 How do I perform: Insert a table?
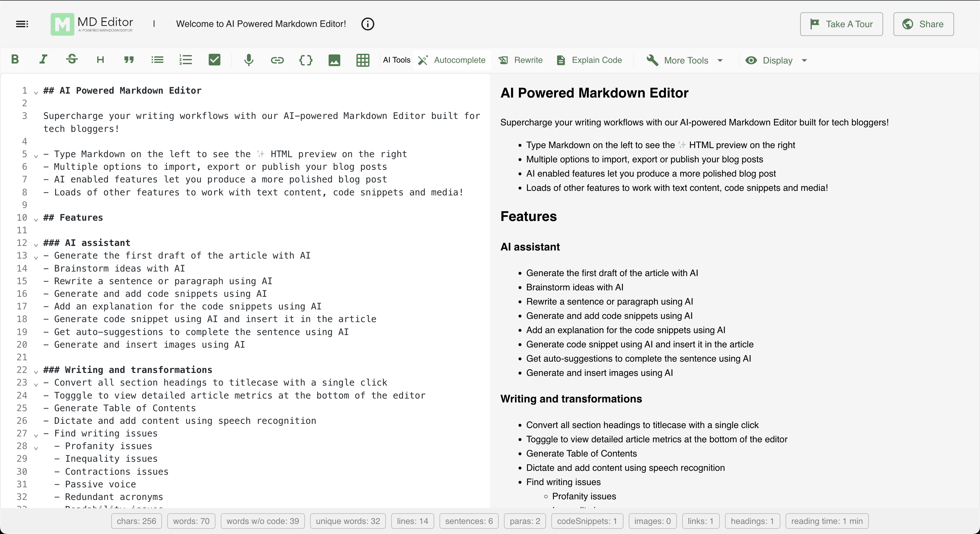[x=363, y=60]
